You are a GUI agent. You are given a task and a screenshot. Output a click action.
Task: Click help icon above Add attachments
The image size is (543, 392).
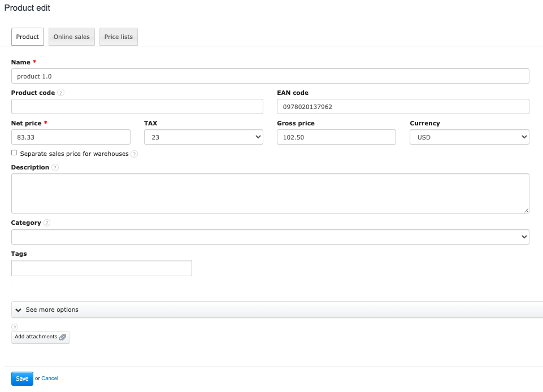click(x=15, y=327)
